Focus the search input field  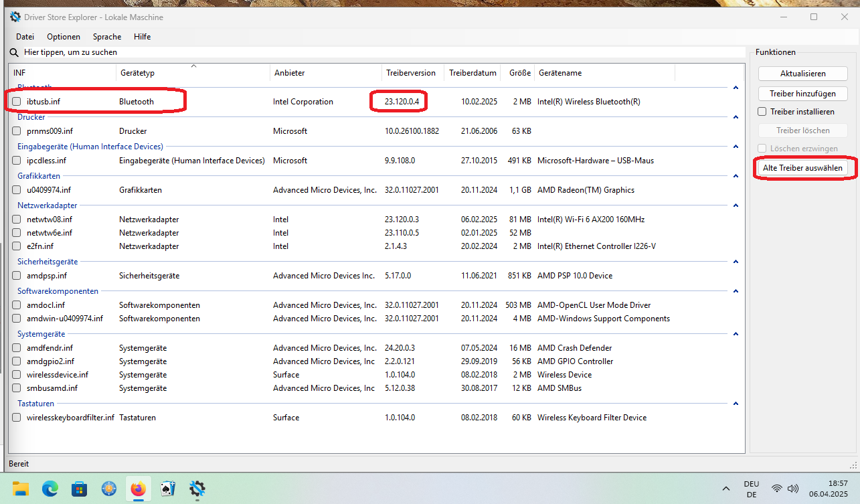click(x=383, y=52)
